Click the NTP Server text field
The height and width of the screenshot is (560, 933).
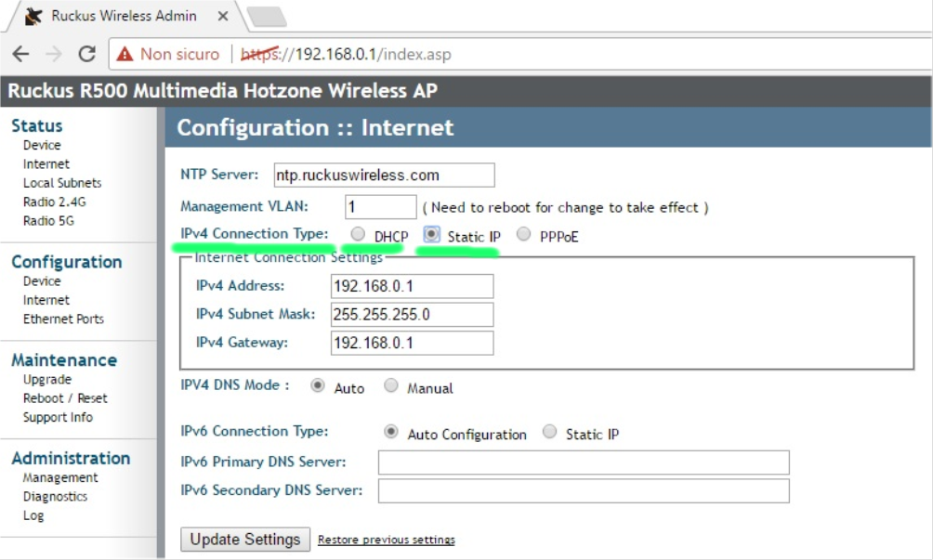[x=383, y=175]
